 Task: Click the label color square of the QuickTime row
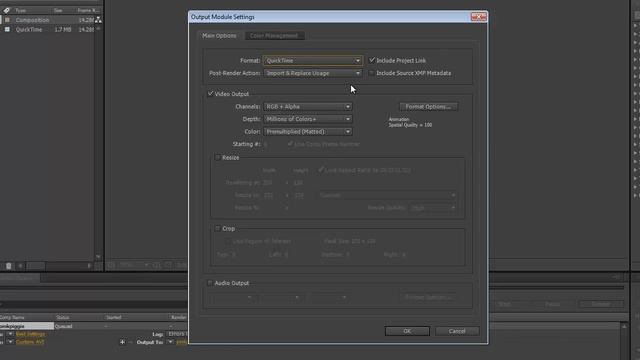tap(7, 30)
